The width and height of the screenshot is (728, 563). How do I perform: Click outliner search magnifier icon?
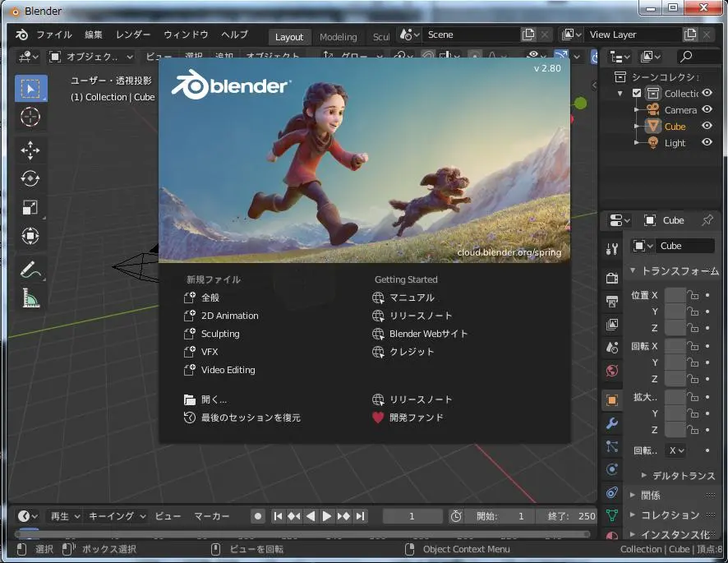[x=686, y=57]
